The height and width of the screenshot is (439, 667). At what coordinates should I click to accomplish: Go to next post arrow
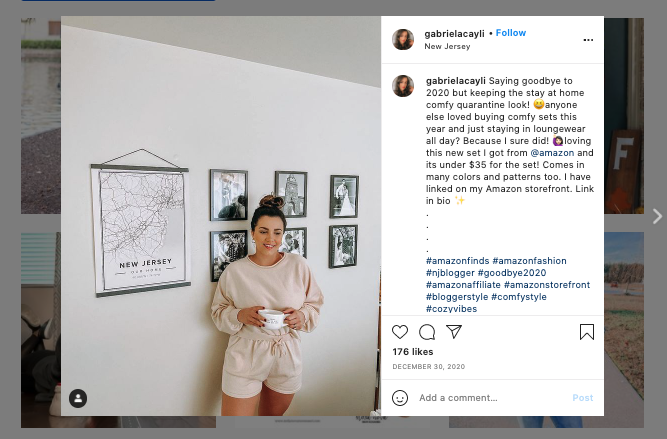(657, 216)
